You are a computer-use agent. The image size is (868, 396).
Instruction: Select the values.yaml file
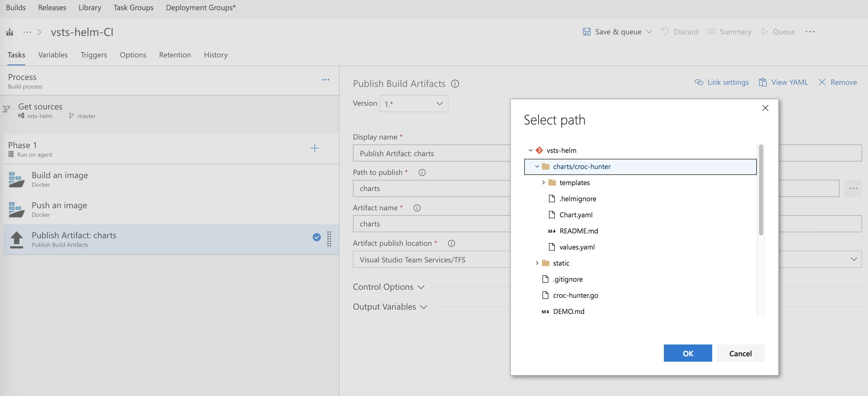pos(577,247)
